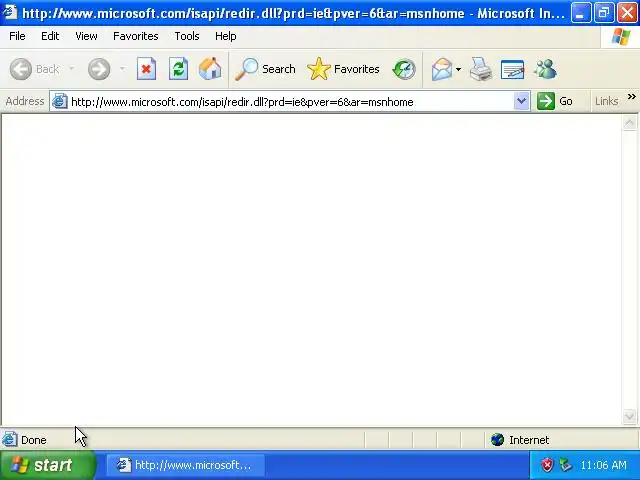
Task: Close the Internet Explorer window
Action: pyautogui.click(x=627, y=13)
